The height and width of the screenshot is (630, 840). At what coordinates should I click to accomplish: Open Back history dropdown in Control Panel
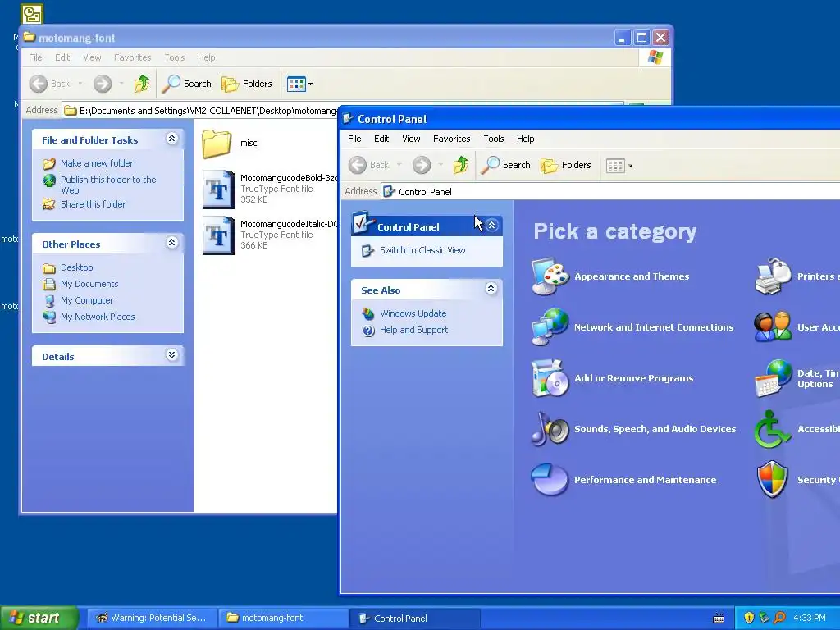pos(399,165)
